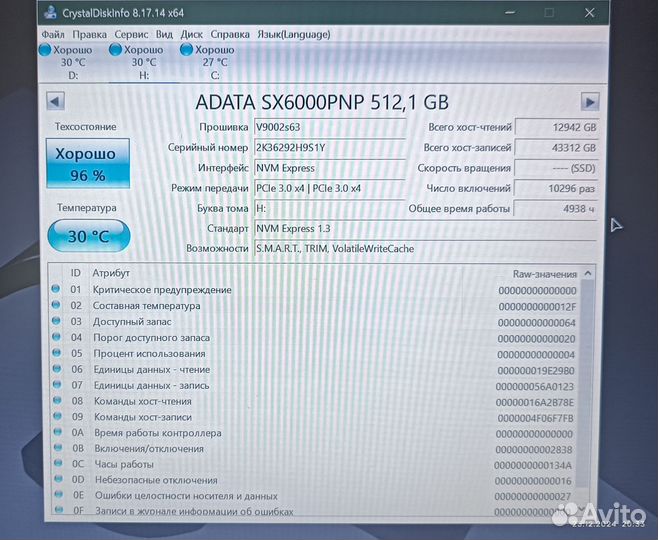Click the features field S.M.A.R.T., TRIM

(426, 249)
